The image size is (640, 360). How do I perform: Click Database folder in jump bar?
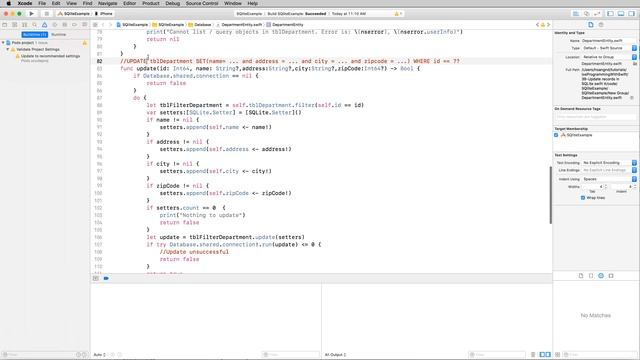(x=200, y=25)
